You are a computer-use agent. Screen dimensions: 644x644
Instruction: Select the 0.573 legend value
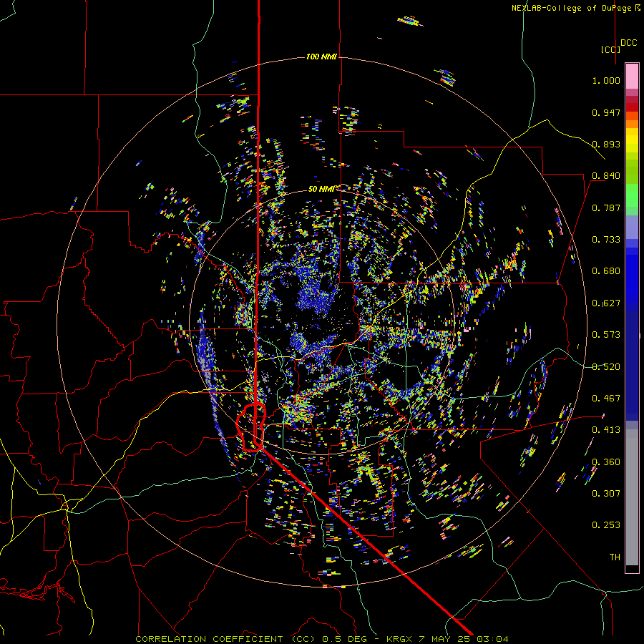[606, 335]
